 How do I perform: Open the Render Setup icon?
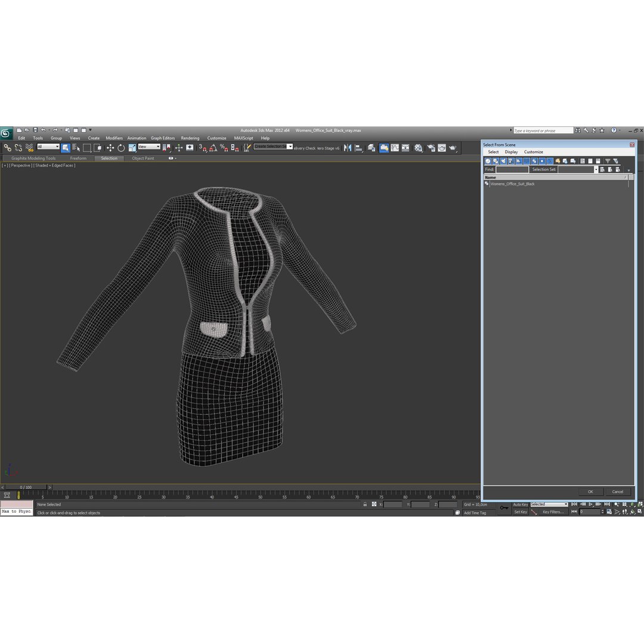pyautogui.click(x=431, y=148)
